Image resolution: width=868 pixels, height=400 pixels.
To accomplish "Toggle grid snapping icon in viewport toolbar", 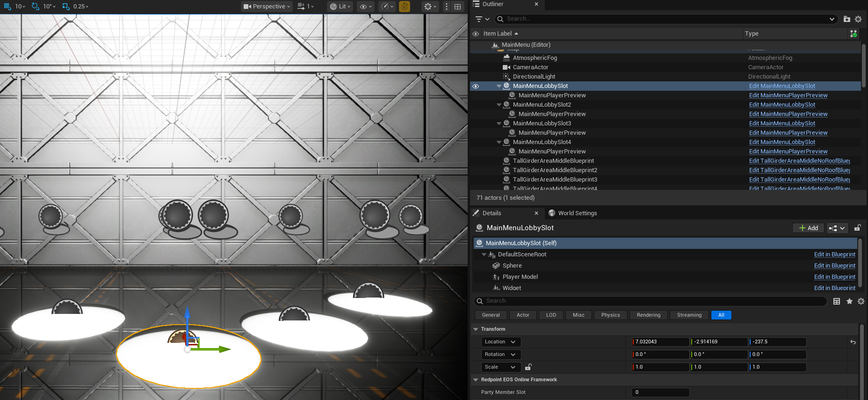I will point(7,7).
